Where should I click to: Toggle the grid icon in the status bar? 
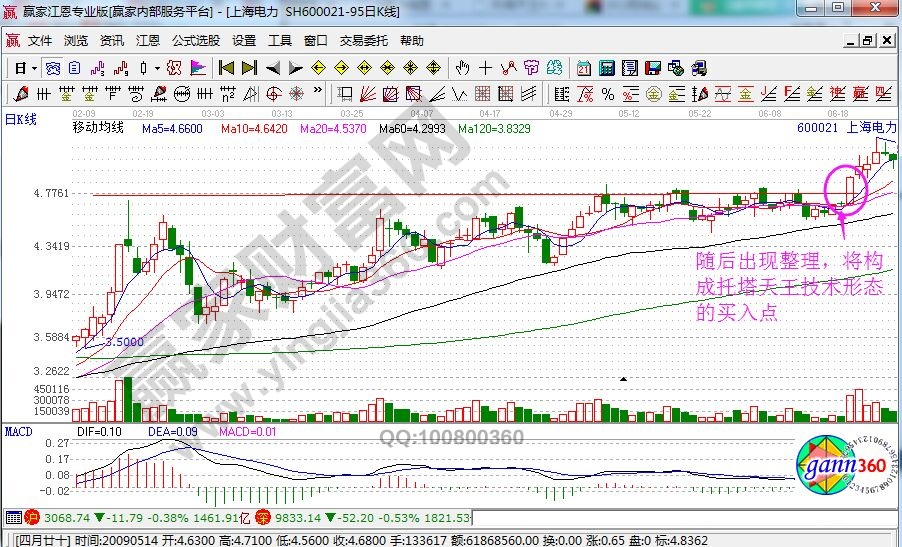[13, 518]
